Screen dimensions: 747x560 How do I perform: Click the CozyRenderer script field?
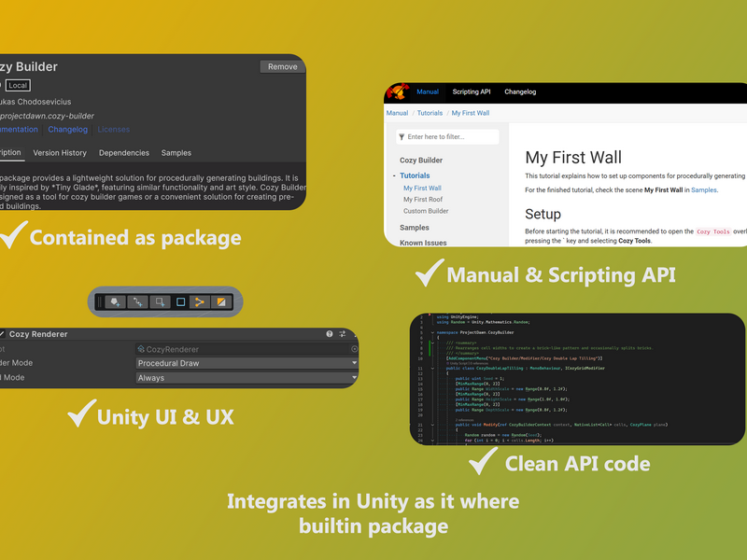pyautogui.click(x=247, y=349)
